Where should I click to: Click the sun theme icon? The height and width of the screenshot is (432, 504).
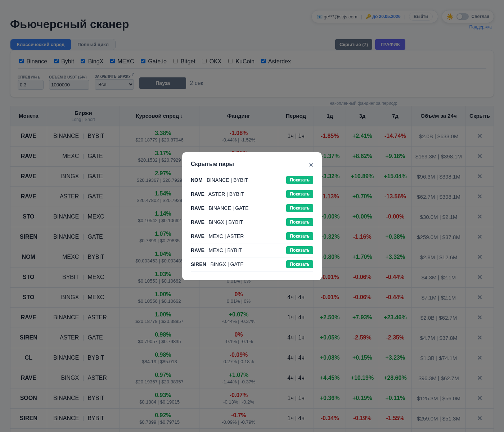[x=450, y=17]
